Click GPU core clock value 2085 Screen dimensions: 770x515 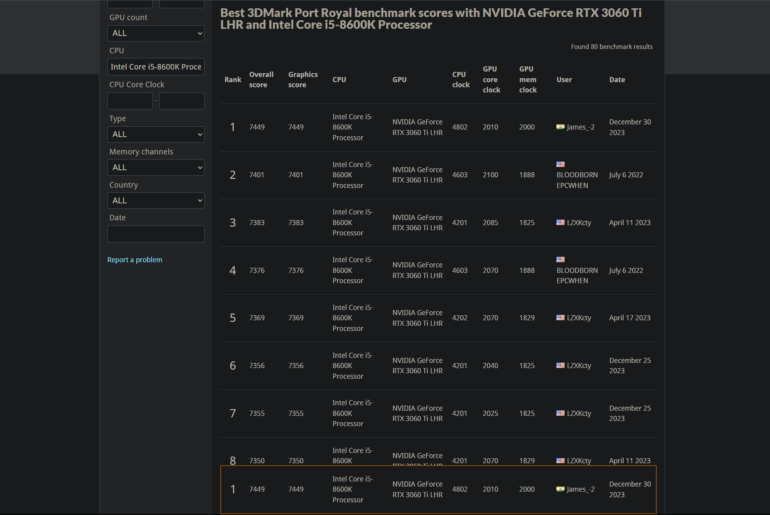pos(491,223)
